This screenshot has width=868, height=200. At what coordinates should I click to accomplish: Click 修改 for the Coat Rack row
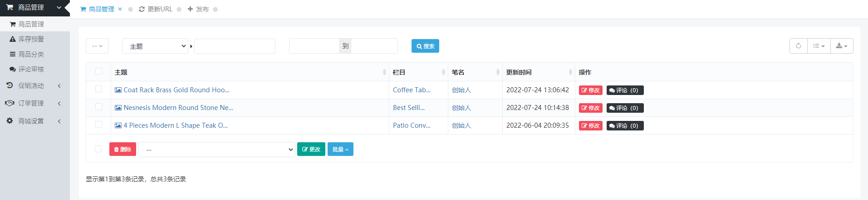(591, 90)
